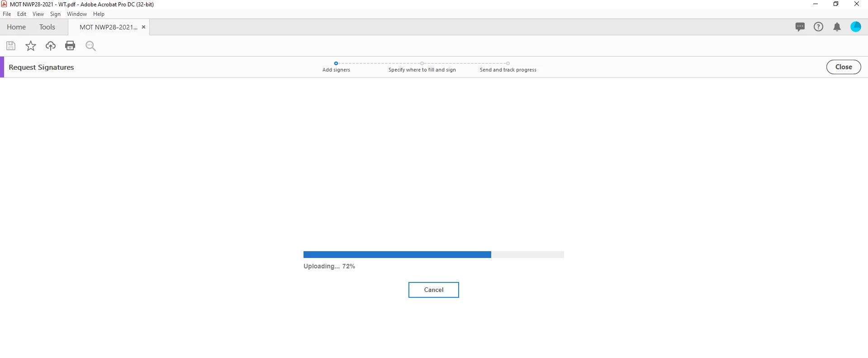Print the document with the printer icon
The height and width of the screenshot is (358, 868).
(x=70, y=46)
